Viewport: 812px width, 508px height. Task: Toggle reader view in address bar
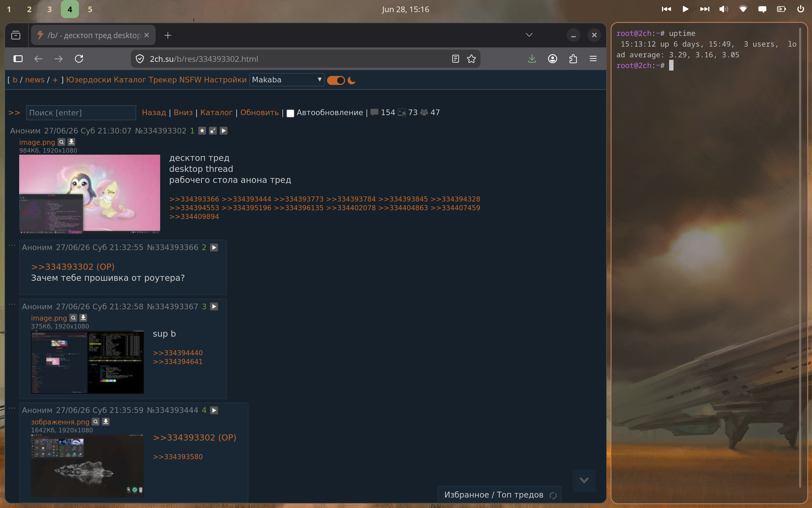click(455, 59)
